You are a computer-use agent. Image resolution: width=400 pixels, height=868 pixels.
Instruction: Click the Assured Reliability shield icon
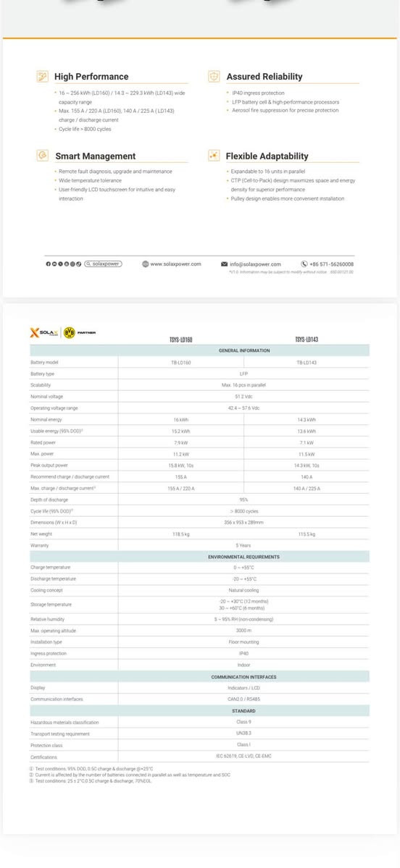pyautogui.click(x=214, y=77)
